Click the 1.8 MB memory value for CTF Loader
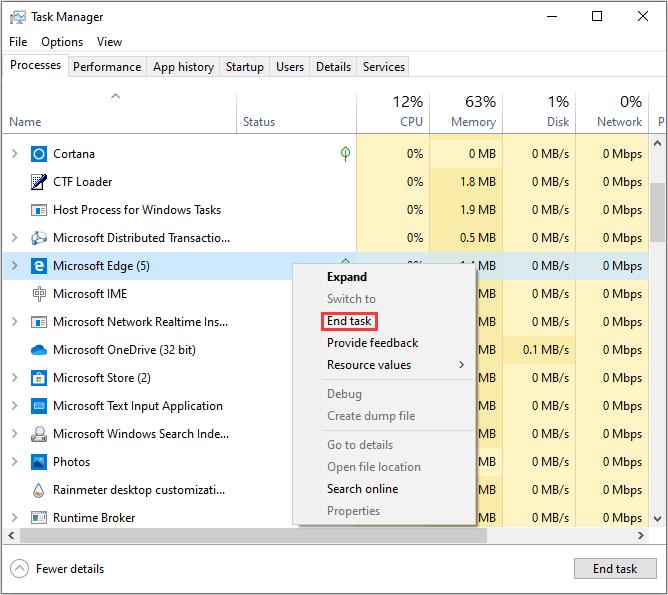 tap(478, 182)
